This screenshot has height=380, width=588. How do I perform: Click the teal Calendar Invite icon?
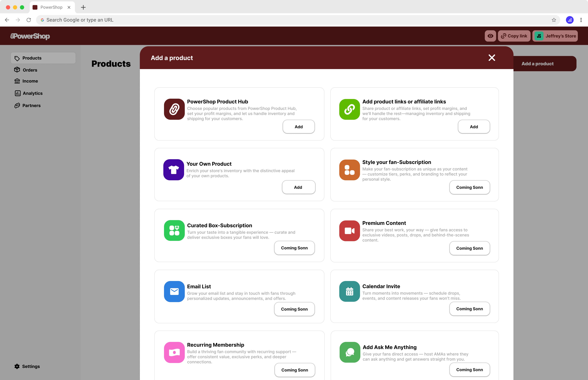pos(349,291)
